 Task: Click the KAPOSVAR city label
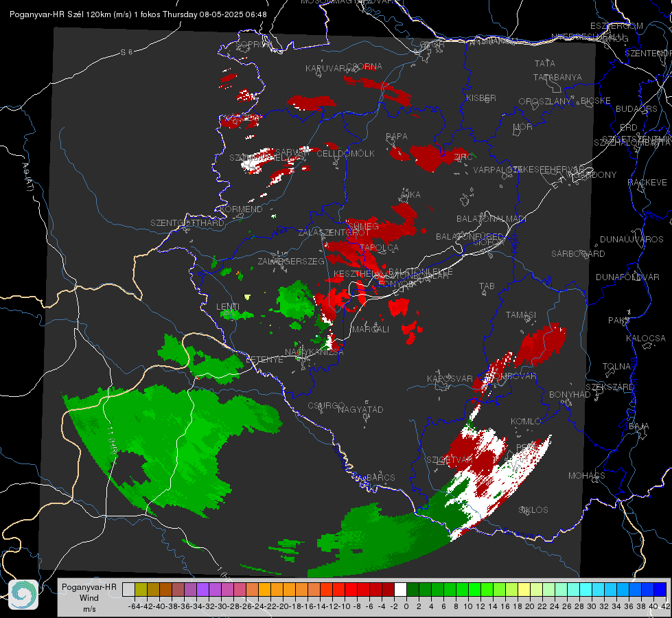(x=450, y=379)
